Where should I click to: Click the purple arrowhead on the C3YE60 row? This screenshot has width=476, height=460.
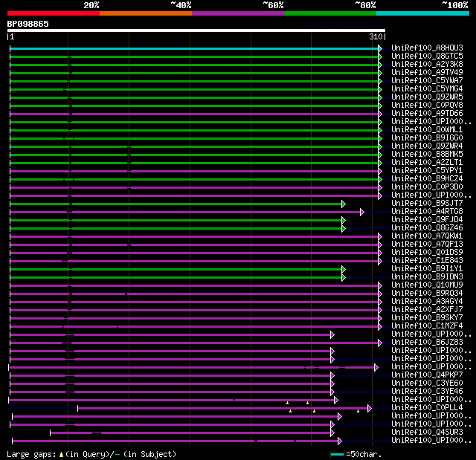tap(332, 384)
